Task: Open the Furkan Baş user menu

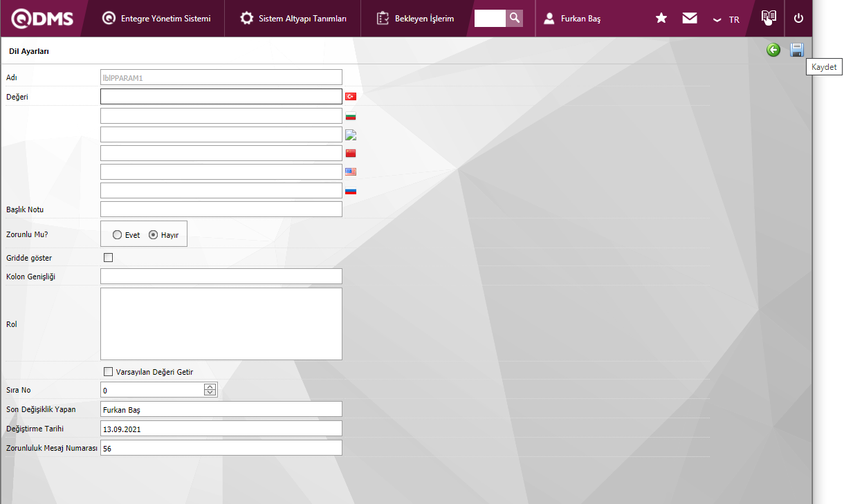Action: (x=572, y=19)
